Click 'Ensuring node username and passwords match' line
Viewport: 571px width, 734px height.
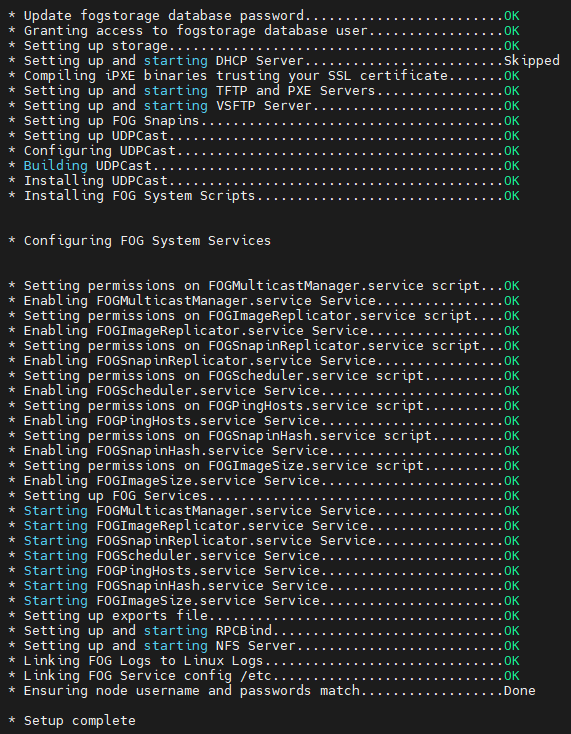coord(271,690)
